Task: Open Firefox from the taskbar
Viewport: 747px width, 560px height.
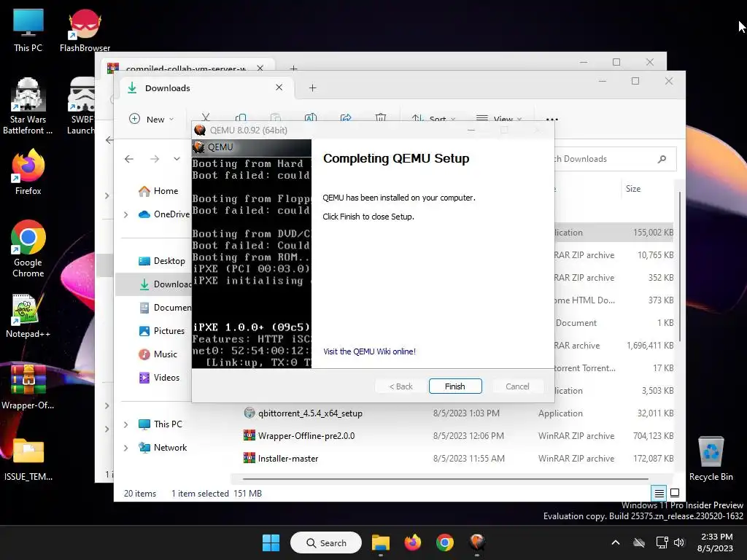Action: pos(413,542)
